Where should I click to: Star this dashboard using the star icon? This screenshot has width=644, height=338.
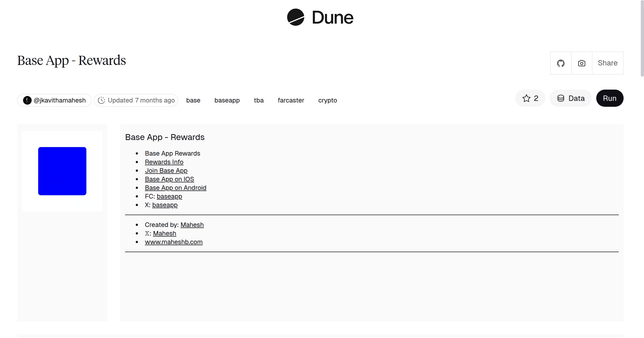526,98
